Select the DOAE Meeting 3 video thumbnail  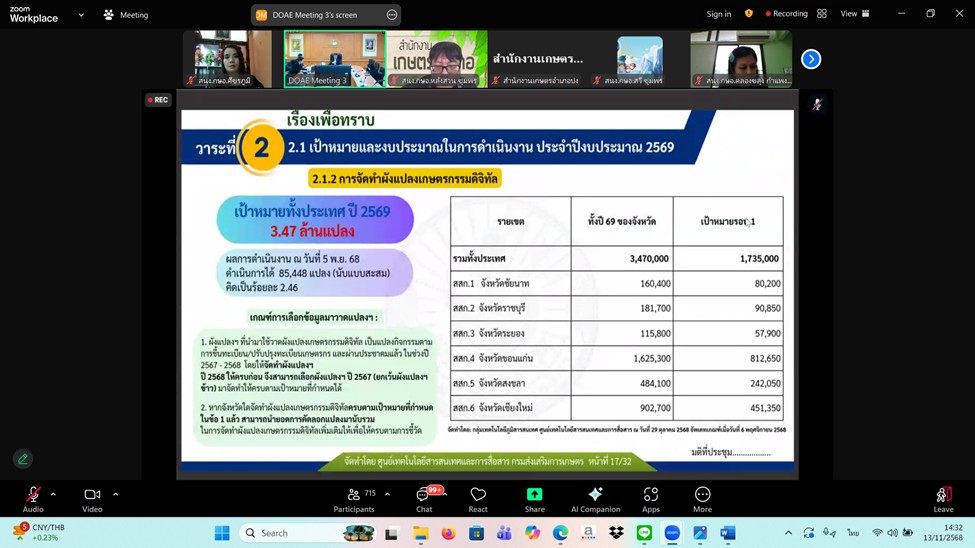point(334,59)
